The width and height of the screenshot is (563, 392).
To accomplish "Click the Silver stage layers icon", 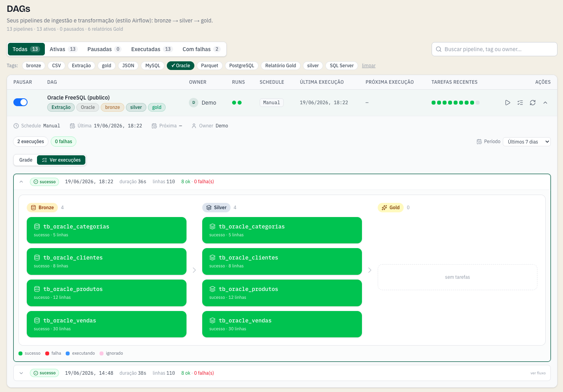I will [209, 208].
